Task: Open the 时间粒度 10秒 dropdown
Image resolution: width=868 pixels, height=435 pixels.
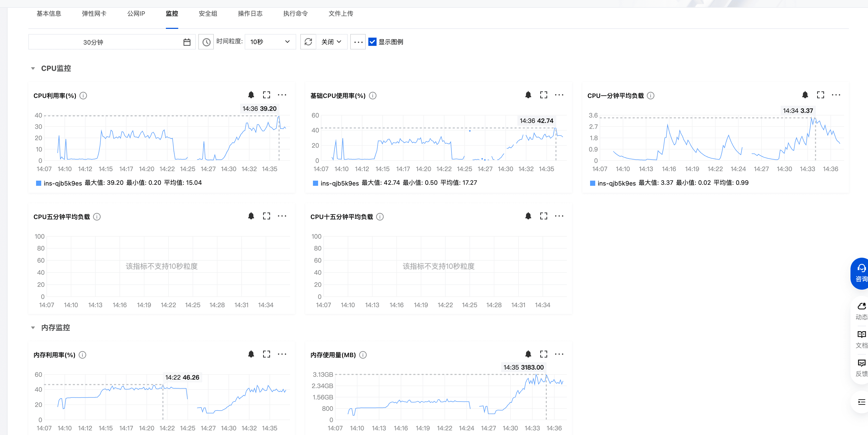Action: [270, 42]
